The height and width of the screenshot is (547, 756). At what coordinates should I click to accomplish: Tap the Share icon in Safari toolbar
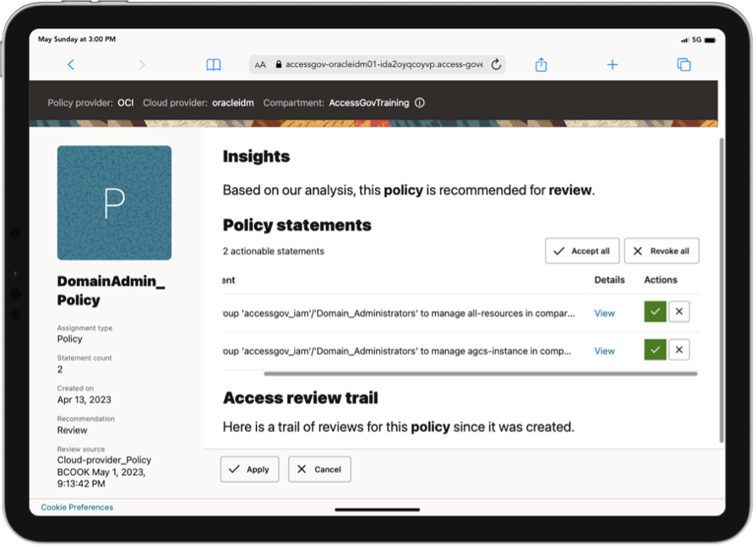coord(541,64)
